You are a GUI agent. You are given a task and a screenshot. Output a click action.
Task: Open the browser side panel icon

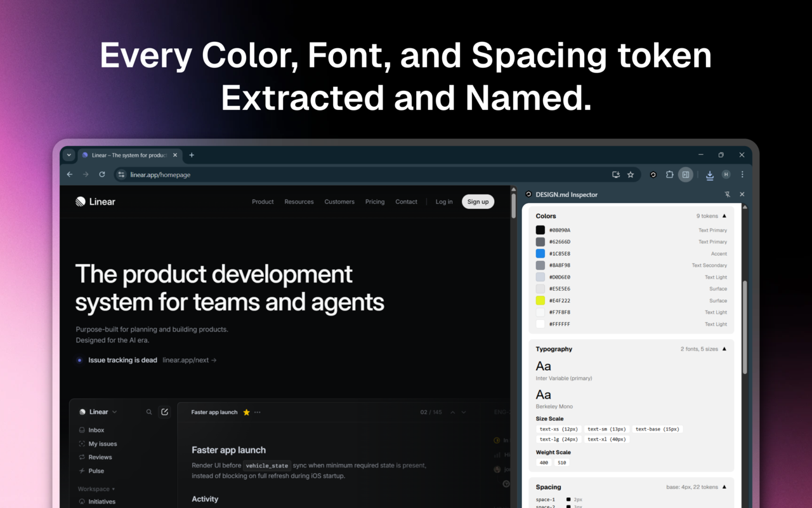[685, 174]
